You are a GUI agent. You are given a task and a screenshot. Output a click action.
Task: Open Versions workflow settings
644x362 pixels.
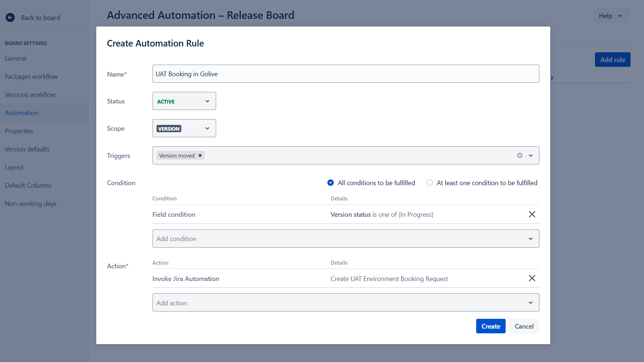[x=30, y=95]
